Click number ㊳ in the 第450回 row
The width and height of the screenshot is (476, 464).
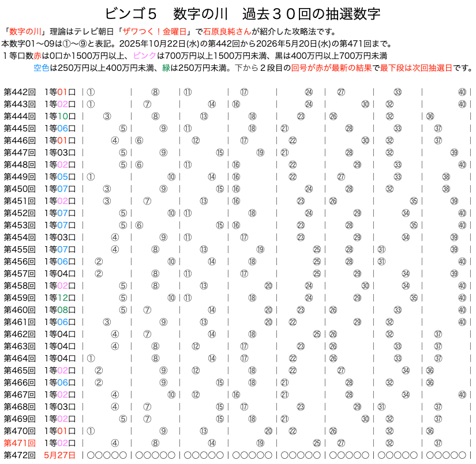tap(446, 189)
